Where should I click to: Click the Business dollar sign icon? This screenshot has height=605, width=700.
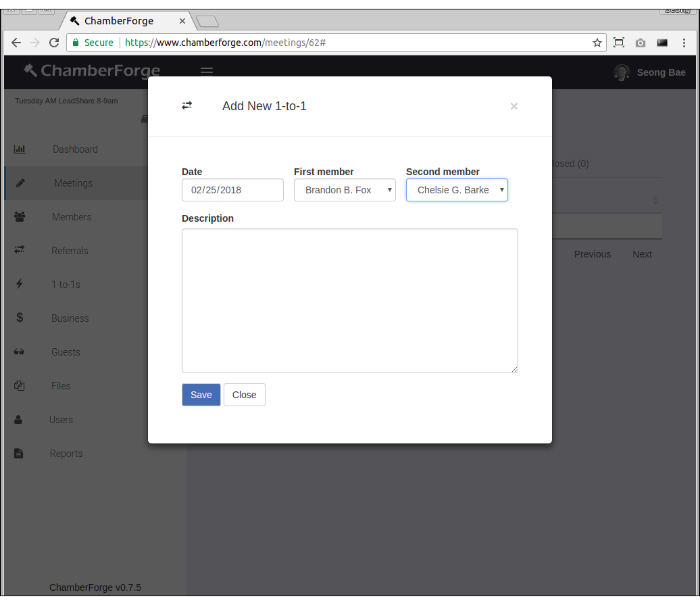20,318
